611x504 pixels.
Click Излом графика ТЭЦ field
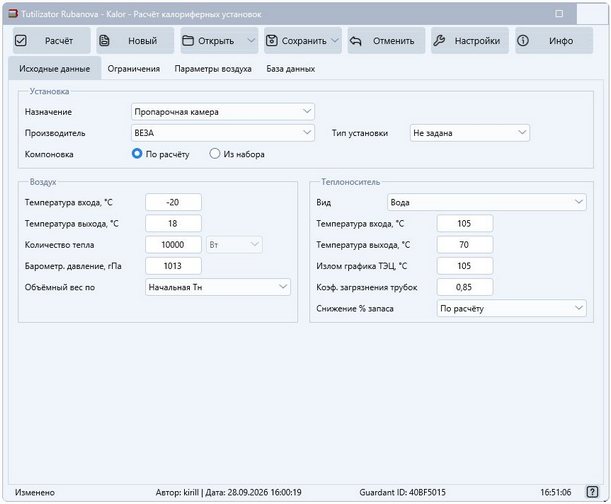[465, 266]
